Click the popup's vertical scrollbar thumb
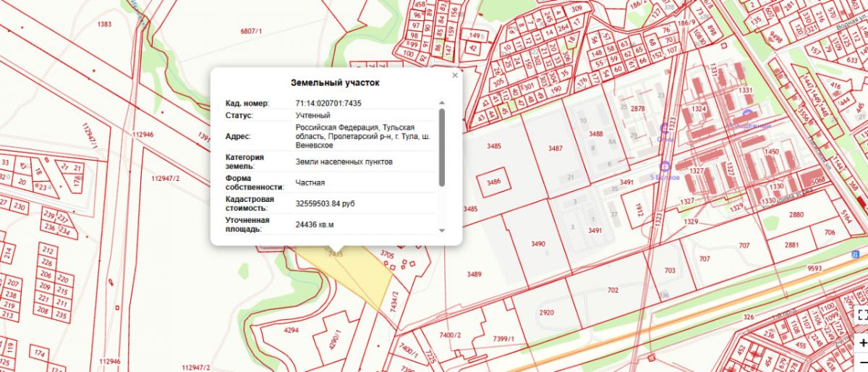The image size is (868, 372). coord(441,147)
